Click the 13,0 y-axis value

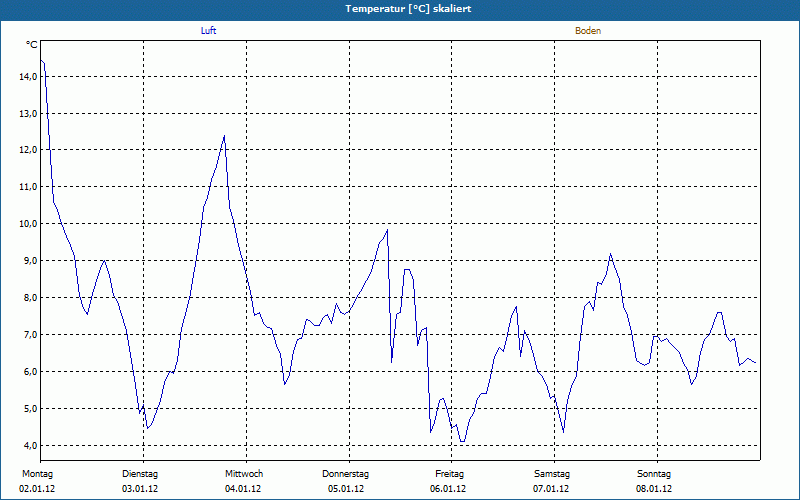point(29,113)
